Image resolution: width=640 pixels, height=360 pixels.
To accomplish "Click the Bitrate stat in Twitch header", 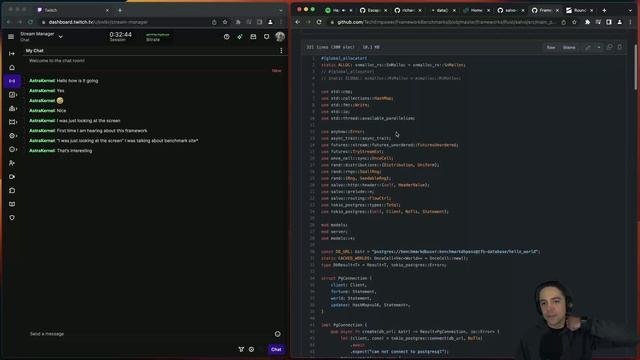I will pos(158,37).
